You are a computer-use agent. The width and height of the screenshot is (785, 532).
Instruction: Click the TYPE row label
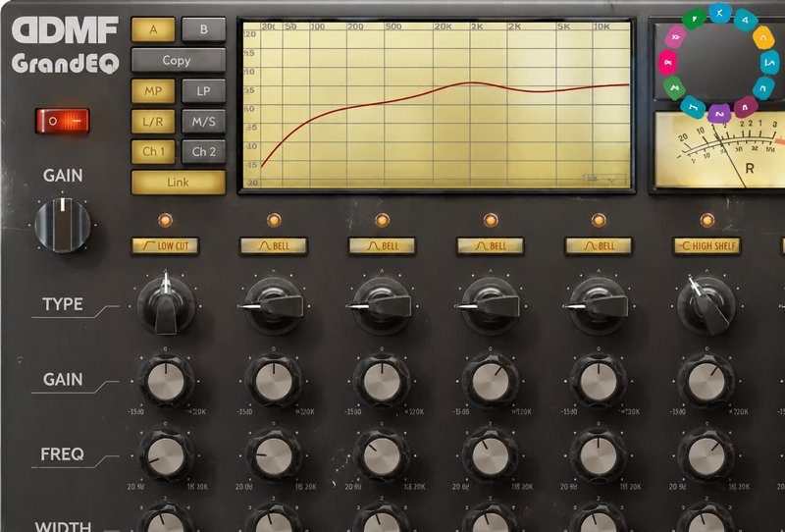(63, 304)
